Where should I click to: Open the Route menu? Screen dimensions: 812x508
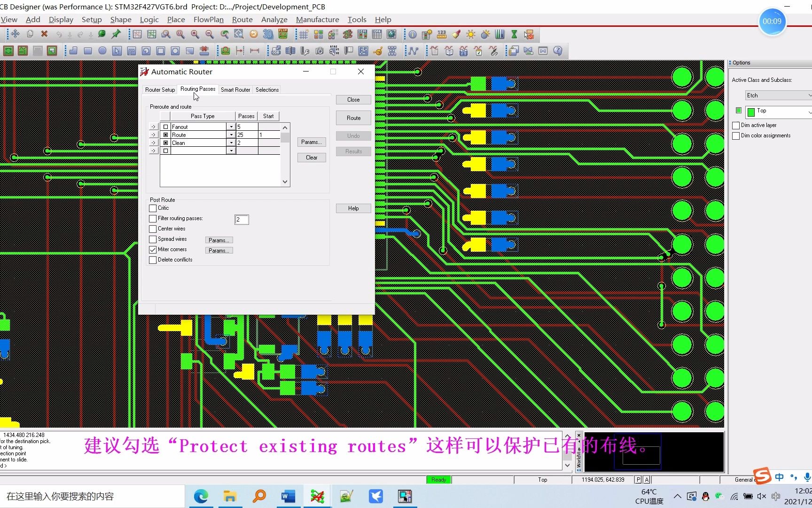(242, 19)
